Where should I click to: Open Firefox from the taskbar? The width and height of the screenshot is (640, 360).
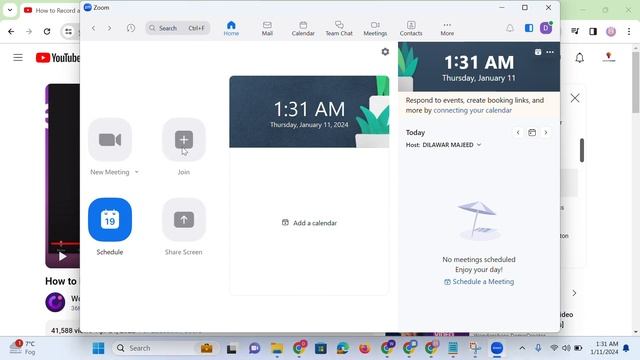(364, 348)
